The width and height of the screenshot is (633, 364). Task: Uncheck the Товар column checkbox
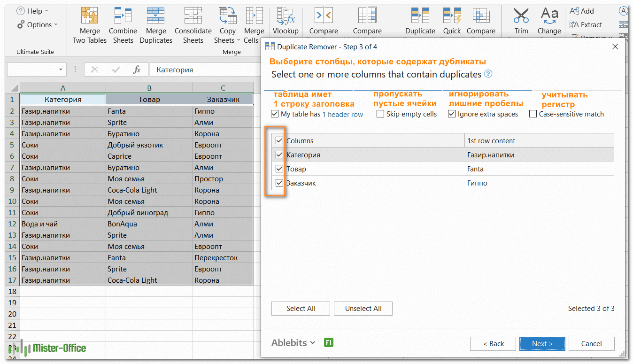click(x=279, y=169)
